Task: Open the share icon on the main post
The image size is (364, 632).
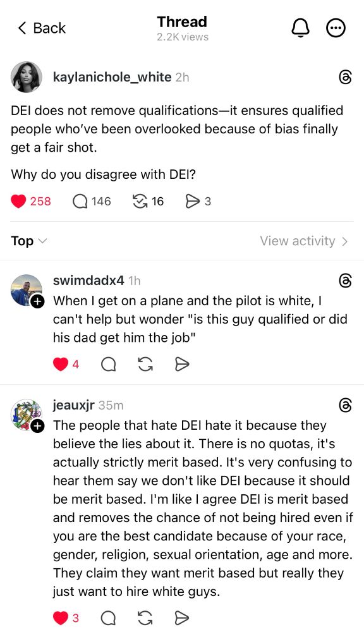Action: tap(192, 201)
